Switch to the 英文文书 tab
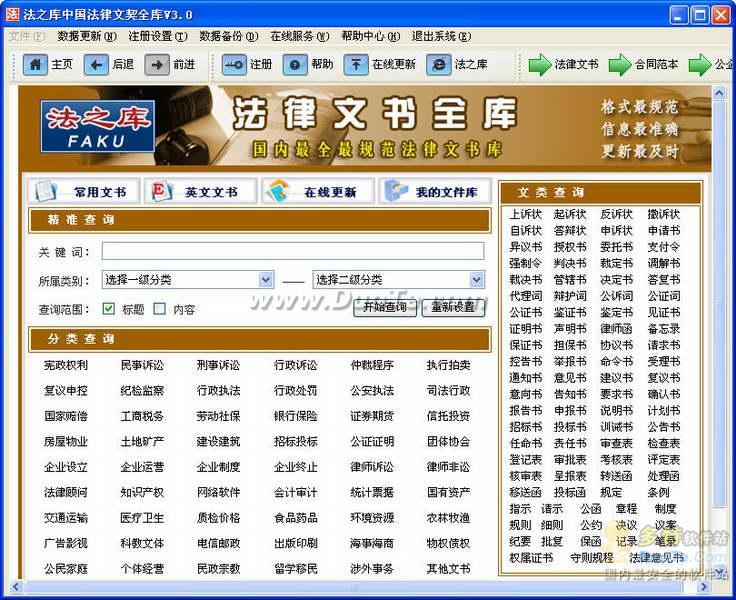This screenshot has height=600, width=736. (199, 192)
